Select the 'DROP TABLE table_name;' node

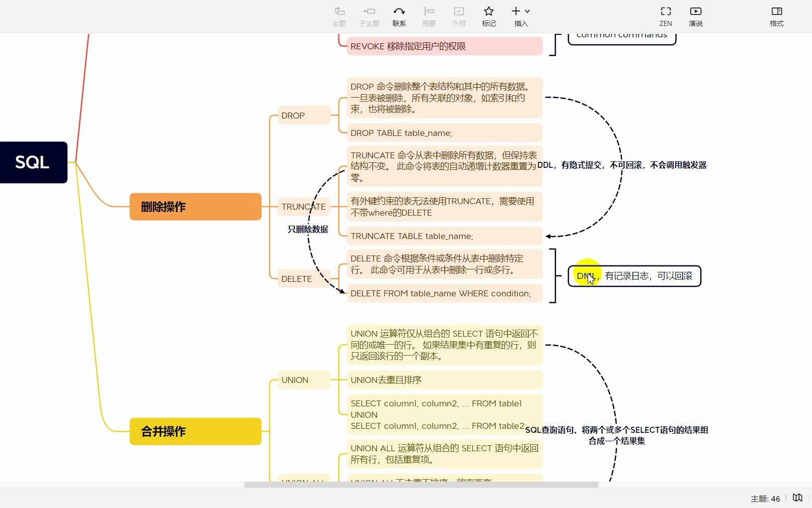445,133
